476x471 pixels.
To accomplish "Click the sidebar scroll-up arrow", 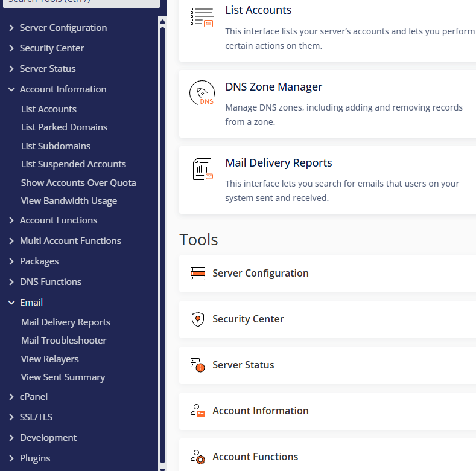I will (x=162, y=22).
